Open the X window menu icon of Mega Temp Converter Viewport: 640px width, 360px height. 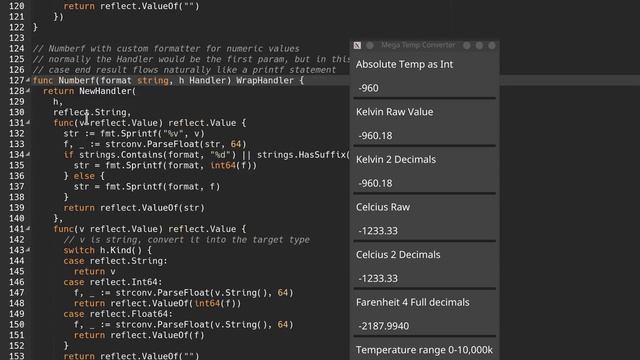point(358,45)
